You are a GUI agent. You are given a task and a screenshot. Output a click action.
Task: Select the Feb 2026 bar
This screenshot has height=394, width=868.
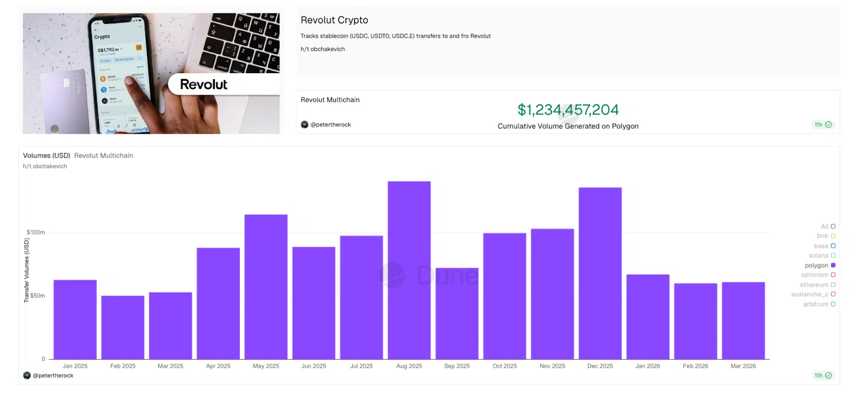(x=695, y=321)
